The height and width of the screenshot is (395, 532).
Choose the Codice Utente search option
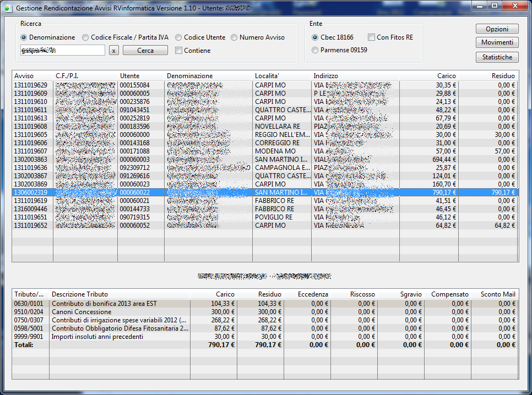pyautogui.click(x=200, y=37)
